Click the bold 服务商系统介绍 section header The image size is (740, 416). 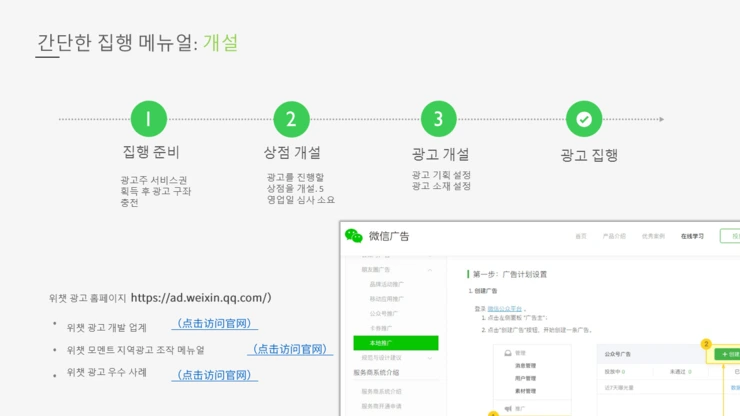click(376, 373)
